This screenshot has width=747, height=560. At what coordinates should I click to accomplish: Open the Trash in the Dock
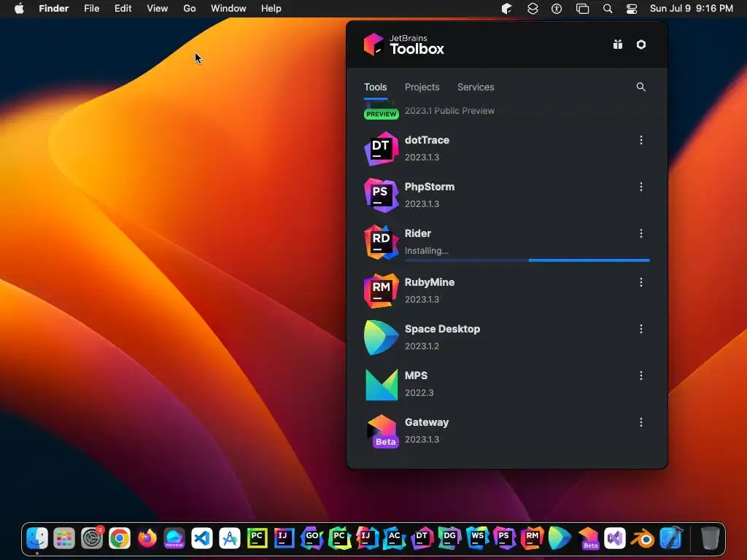(x=710, y=538)
